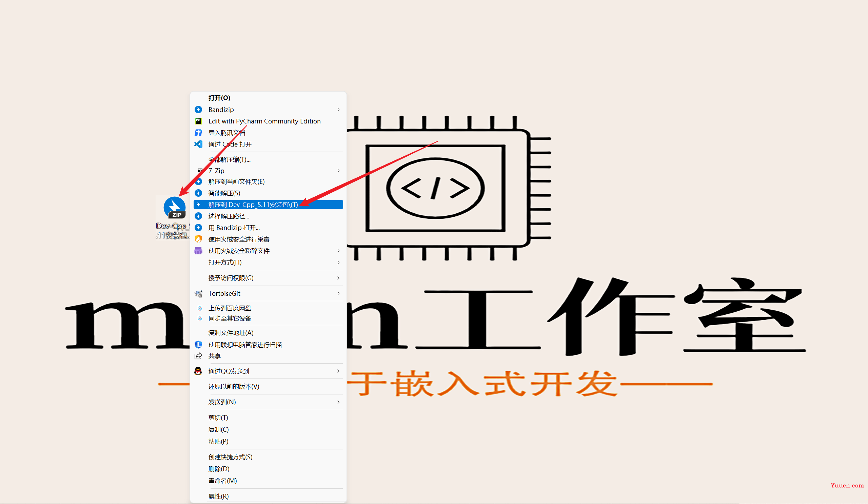Choose 共享 menu entry
The height and width of the screenshot is (504, 868).
[x=268, y=356]
